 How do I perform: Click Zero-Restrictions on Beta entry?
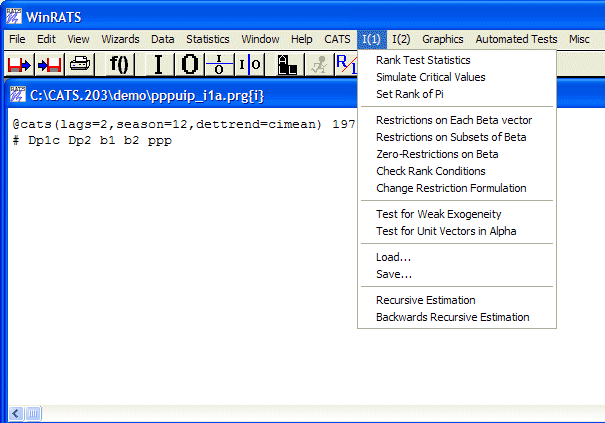click(x=437, y=154)
